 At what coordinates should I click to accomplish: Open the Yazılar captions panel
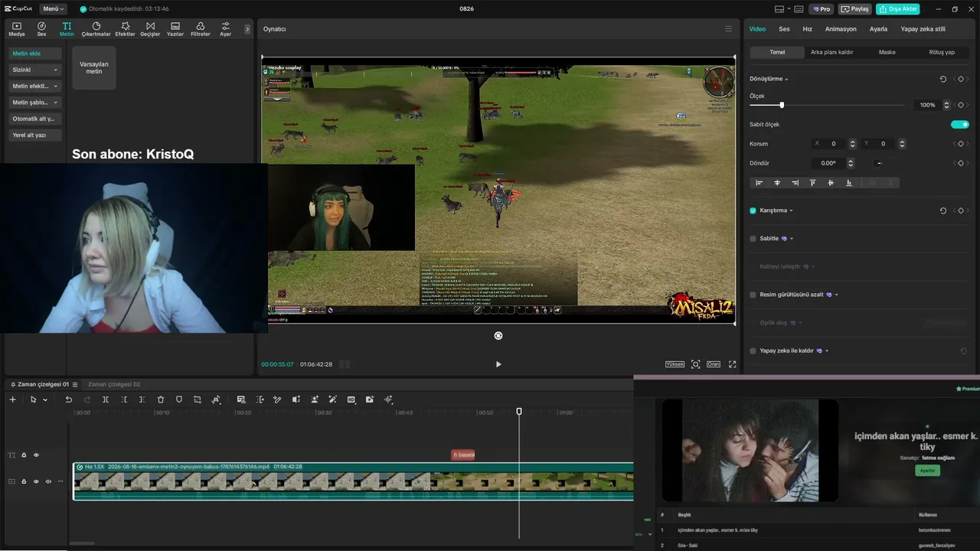[175, 29]
